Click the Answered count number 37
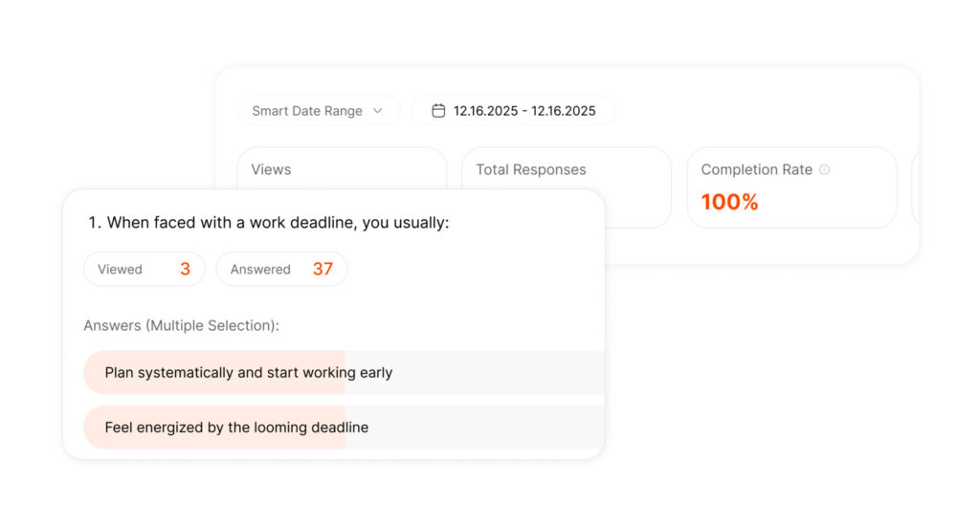980x527 pixels. (323, 270)
